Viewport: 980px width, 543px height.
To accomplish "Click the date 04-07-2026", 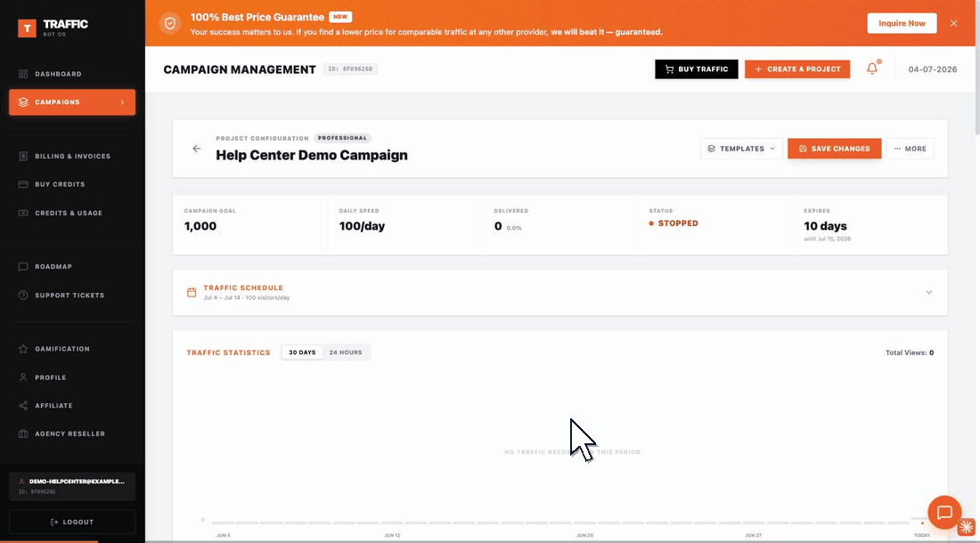I will click(x=933, y=69).
